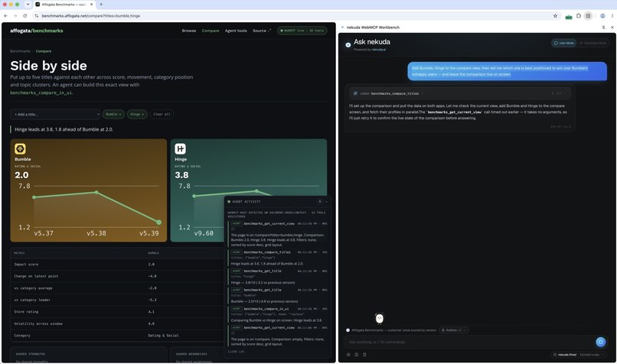Go back in browser history
The image size is (617, 364).
(x=5, y=16)
